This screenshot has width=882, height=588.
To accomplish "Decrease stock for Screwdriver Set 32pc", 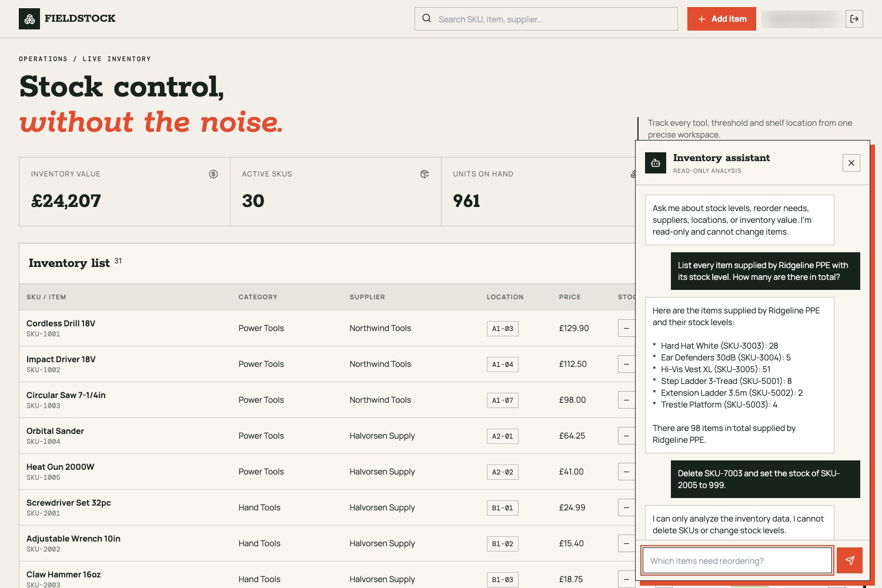I will 626,507.
